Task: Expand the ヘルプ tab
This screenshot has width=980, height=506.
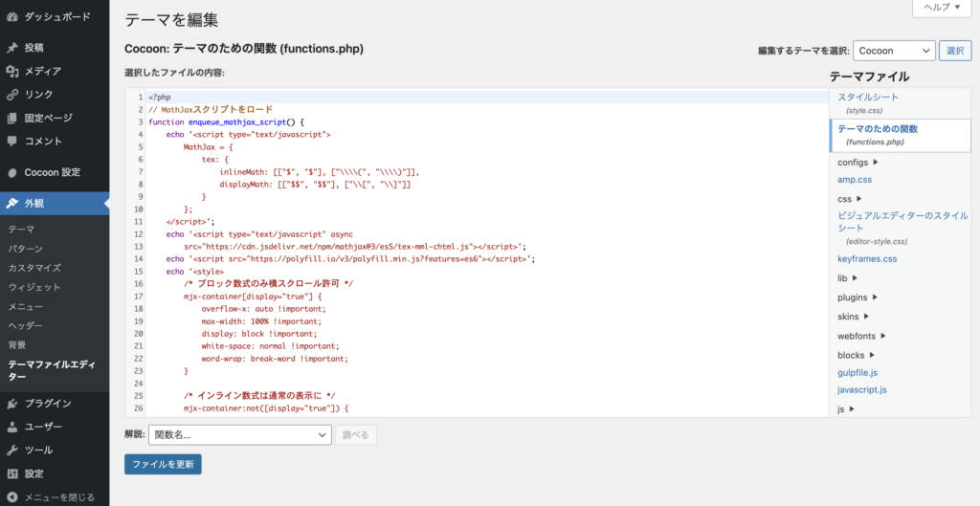Action: 942,8
